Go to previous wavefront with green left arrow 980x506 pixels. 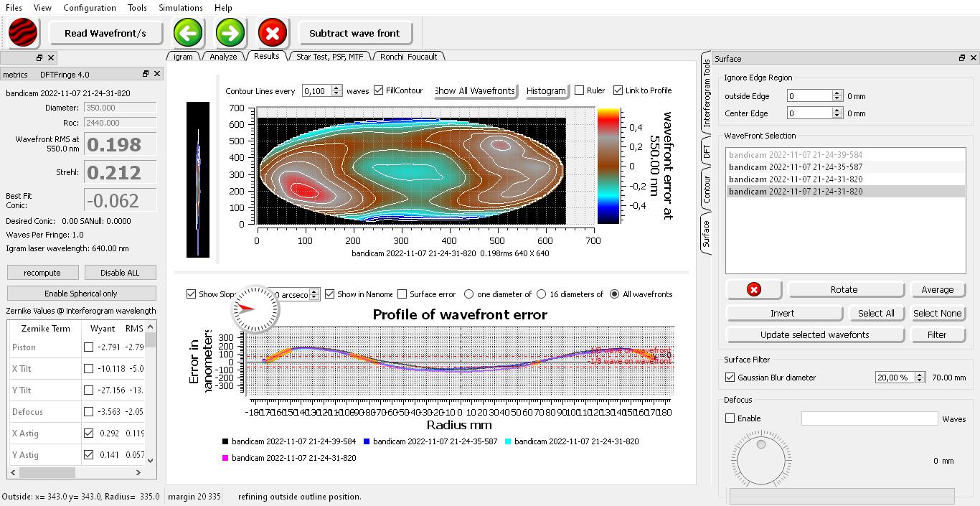[188, 32]
